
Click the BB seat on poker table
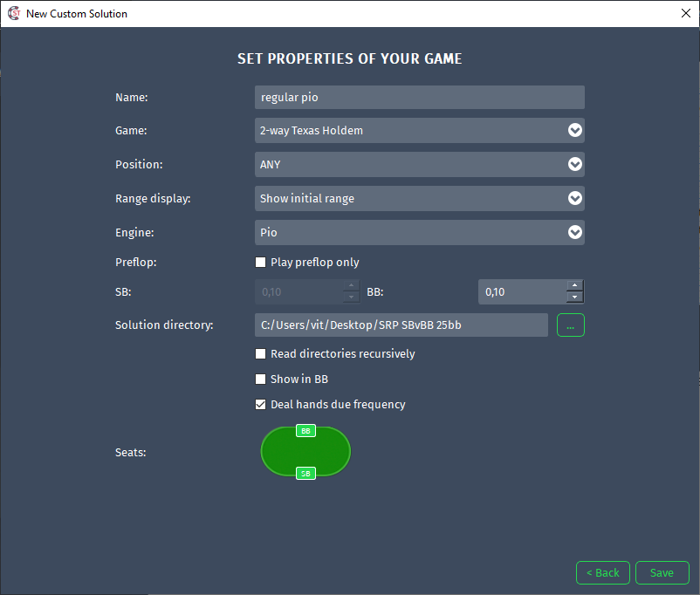(305, 431)
